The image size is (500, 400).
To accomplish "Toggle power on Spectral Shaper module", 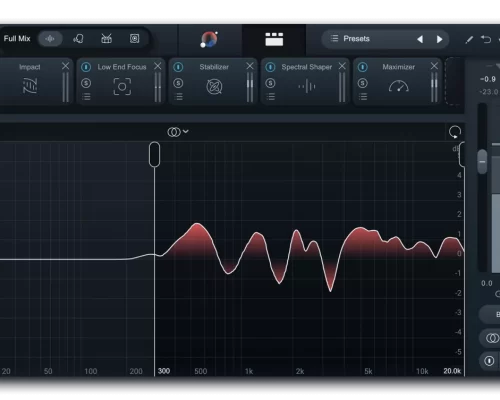I will pos(270,67).
